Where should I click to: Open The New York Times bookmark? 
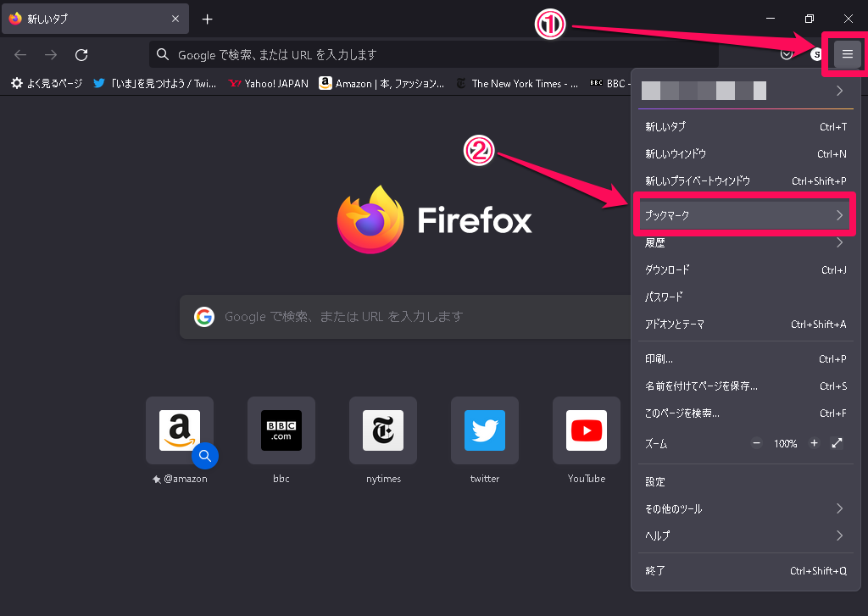tap(518, 84)
